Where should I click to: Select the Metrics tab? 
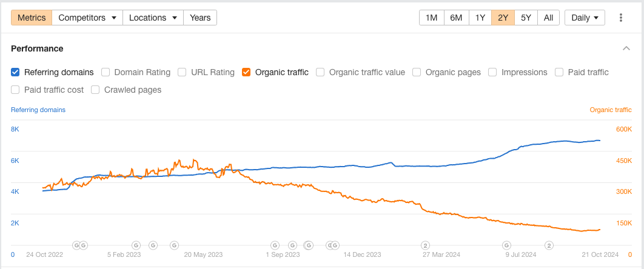point(32,18)
